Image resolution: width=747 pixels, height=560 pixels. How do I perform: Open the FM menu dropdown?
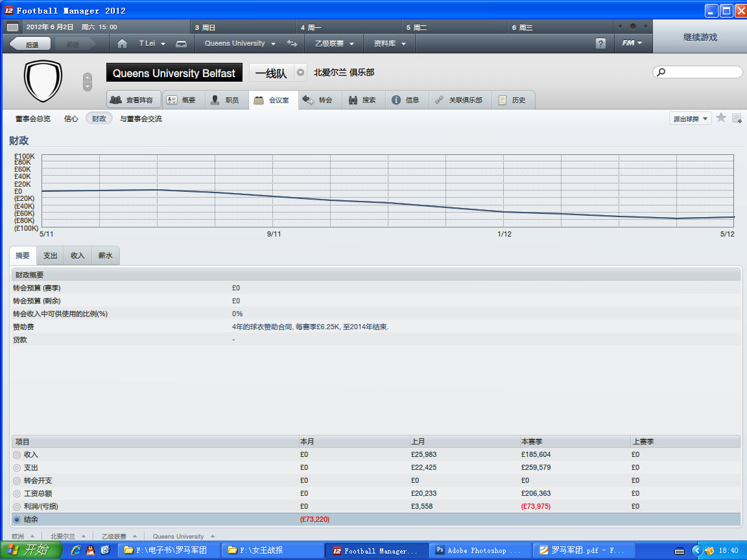pyautogui.click(x=632, y=43)
